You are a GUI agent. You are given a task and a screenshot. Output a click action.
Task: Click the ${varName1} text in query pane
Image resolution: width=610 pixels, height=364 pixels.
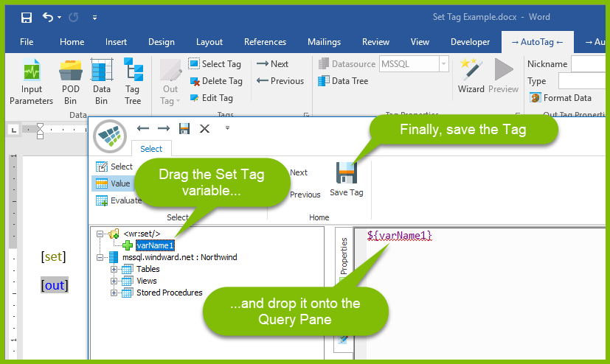(400, 235)
